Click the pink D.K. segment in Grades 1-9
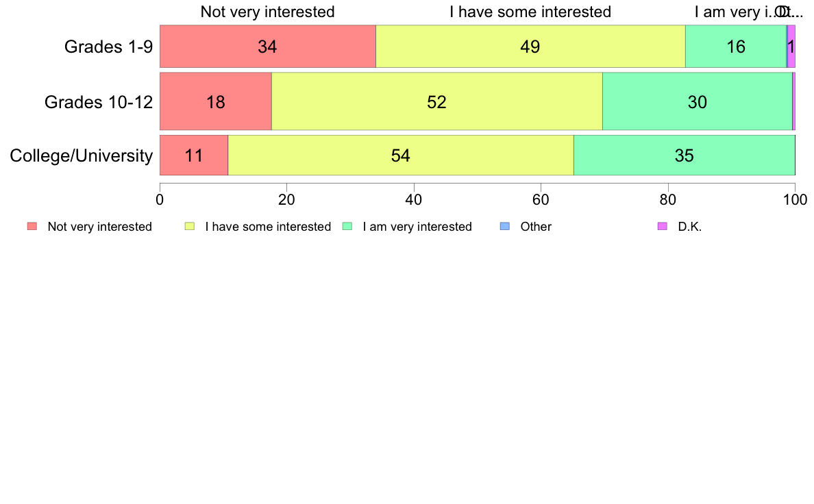 coord(791,46)
